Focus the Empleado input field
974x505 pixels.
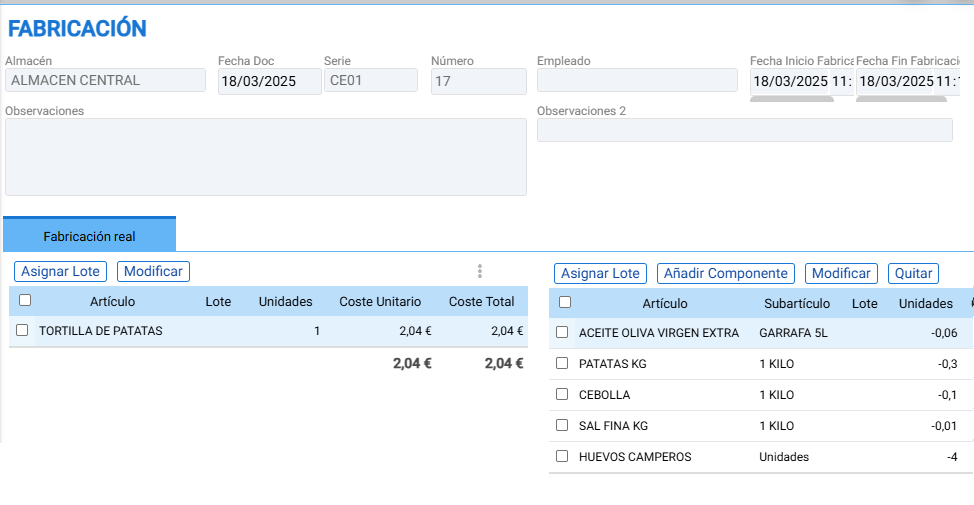[x=637, y=81]
